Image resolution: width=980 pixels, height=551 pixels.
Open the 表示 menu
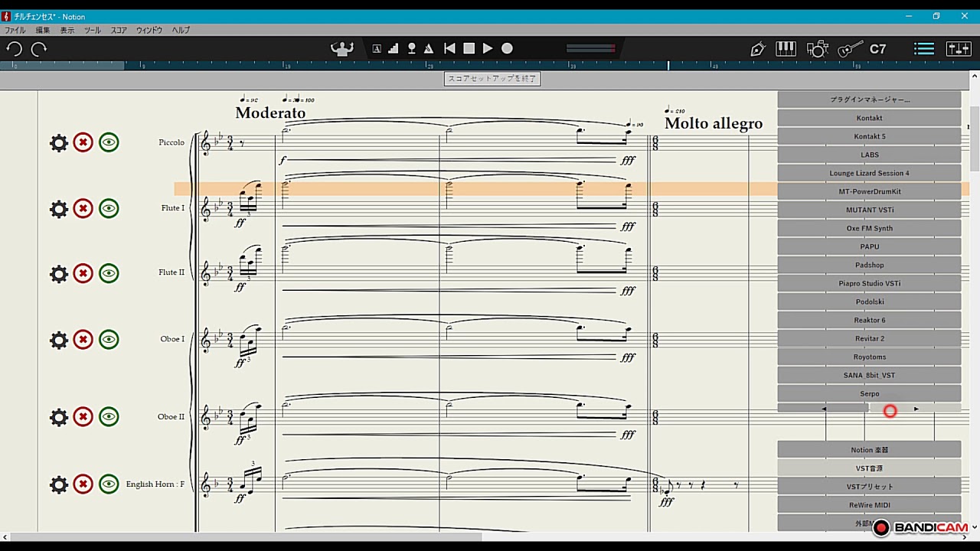[x=67, y=30]
